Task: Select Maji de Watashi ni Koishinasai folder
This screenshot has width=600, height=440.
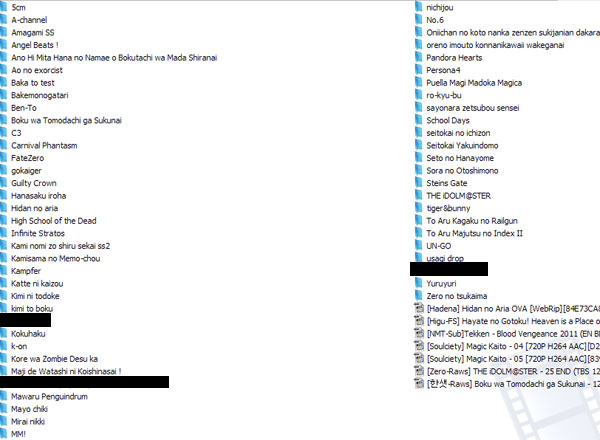Action: (x=66, y=371)
